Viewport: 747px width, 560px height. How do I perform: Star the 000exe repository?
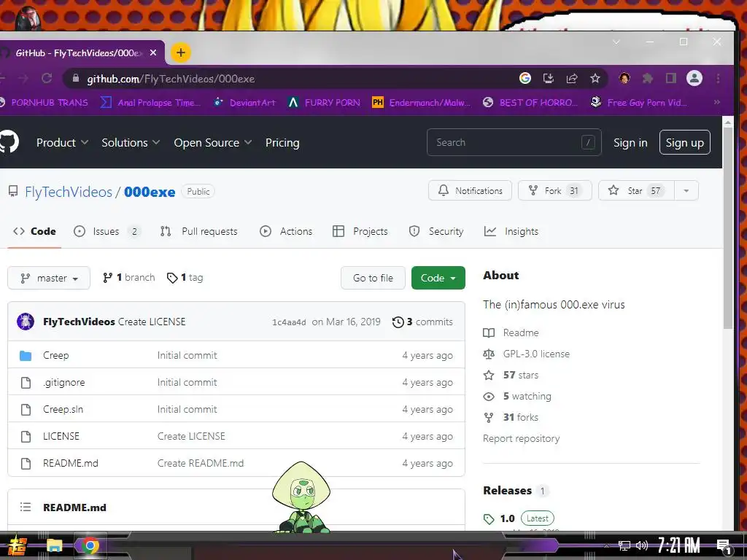tap(636, 191)
